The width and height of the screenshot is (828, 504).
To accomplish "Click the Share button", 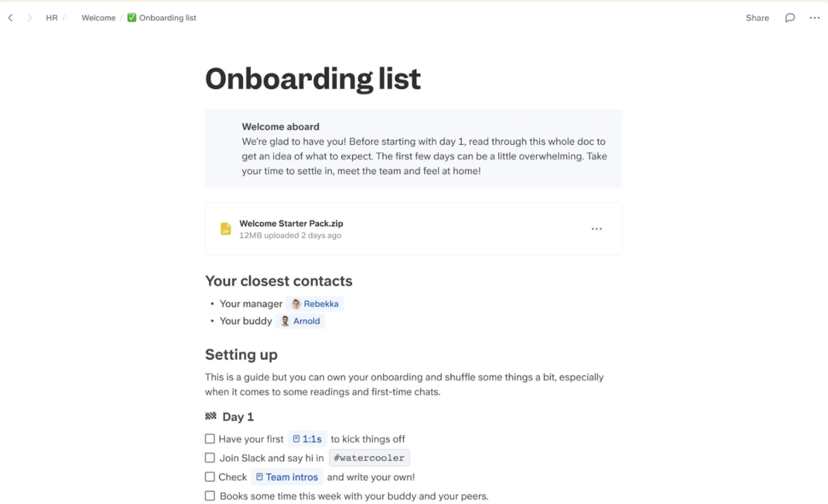I will point(757,18).
